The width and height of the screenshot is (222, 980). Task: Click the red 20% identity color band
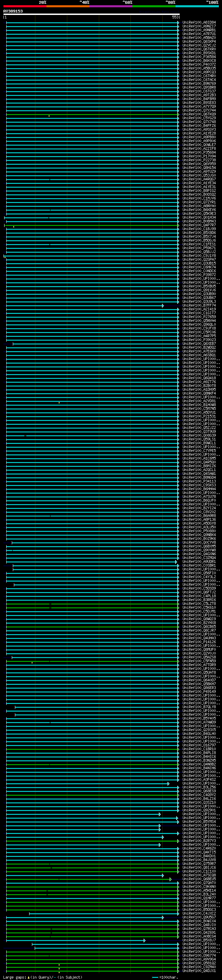click(25, 6)
